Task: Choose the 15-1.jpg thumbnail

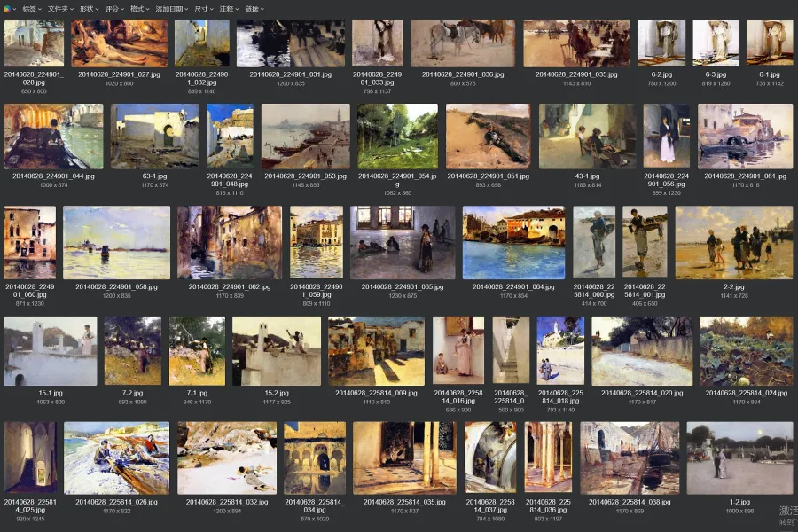Action: (x=51, y=350)
